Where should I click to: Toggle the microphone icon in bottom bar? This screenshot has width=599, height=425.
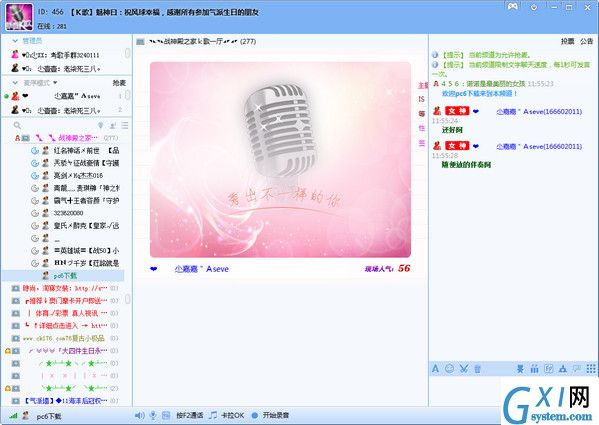pos(153,415)
